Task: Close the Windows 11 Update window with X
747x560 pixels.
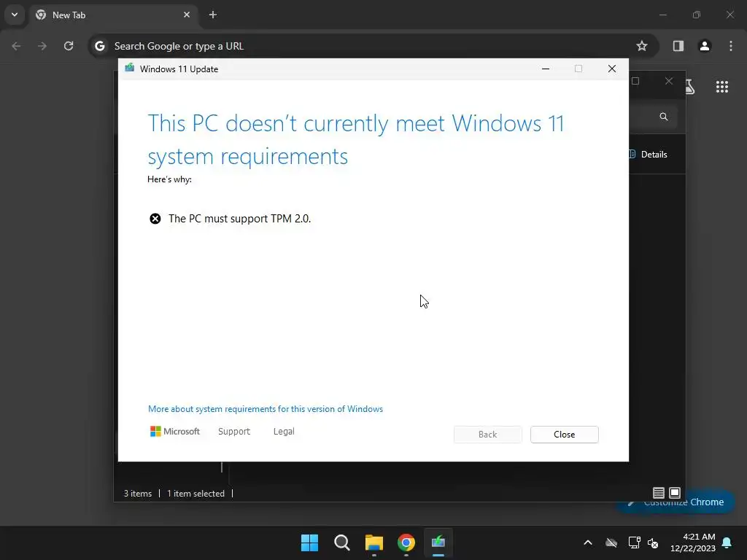Action: (x=612, y=69)
